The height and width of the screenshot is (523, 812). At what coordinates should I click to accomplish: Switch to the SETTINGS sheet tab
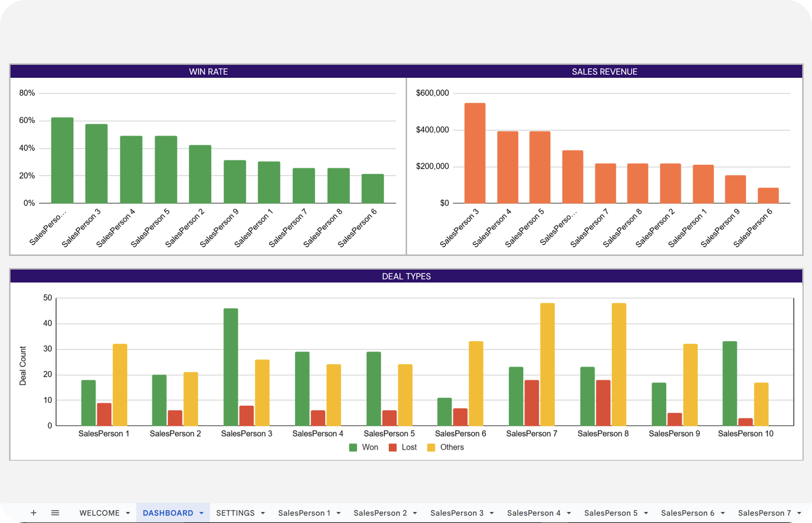pos(235,513)
